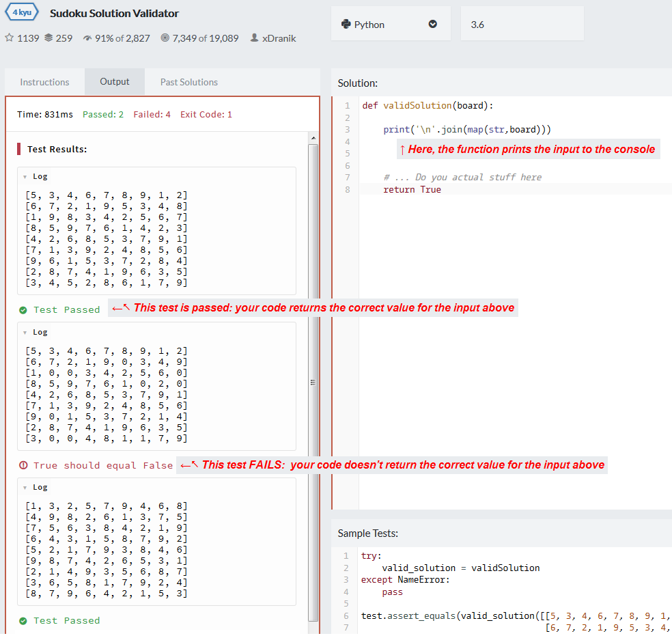Click the '# ... Do you actual stuff here' comment line
This screenshot has width=672, height=638.
click(x=462, y=178)
